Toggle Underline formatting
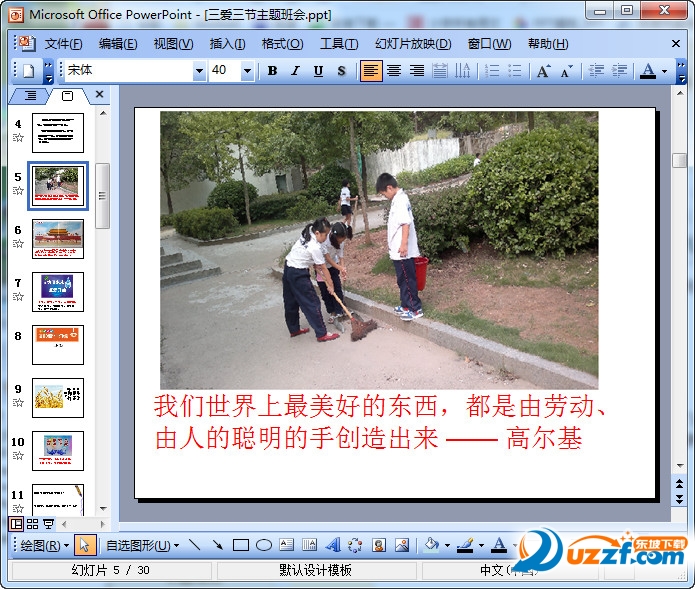695x589 pixels. (318, 71)
